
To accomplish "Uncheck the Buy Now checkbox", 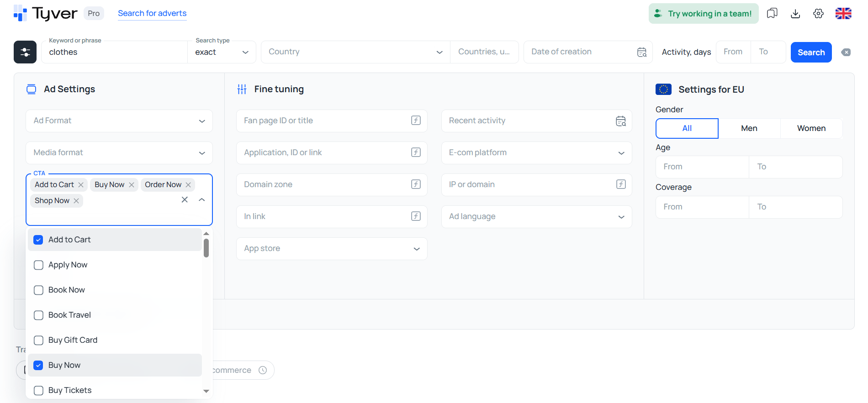I will [38, 365].
